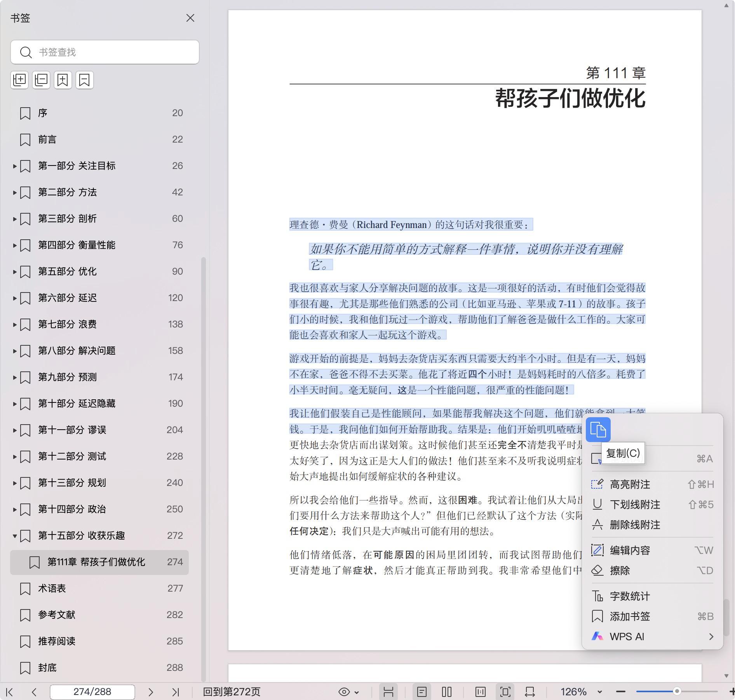The width and height of the screenshot is (735, 700).
Task: Collapse the 第十五部分 收获乐趣 bookmark
Action: click(15, 536)
